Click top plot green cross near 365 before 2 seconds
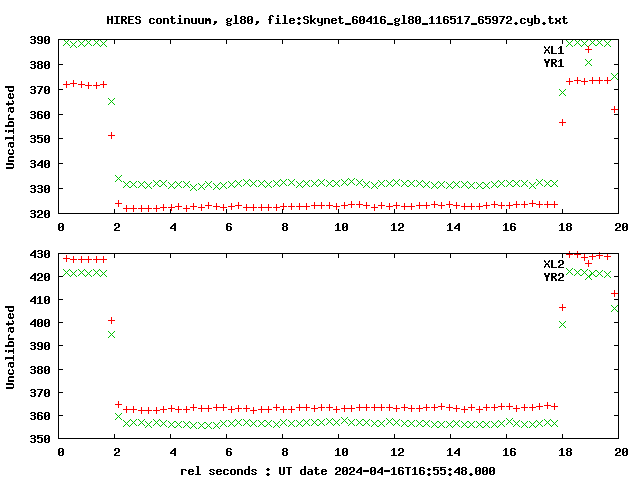 (x=111, y=101)
